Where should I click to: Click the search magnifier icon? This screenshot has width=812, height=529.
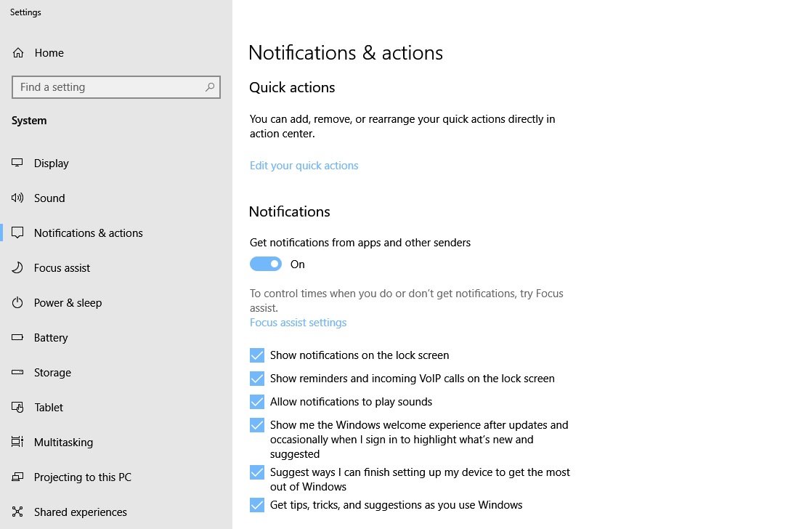210,87
